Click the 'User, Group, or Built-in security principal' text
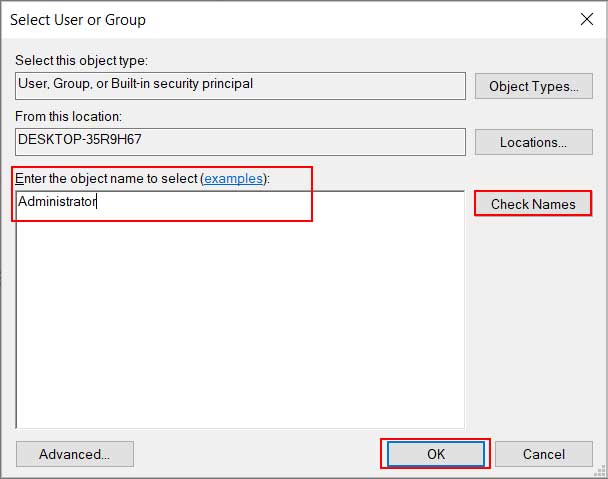Viewport: 608px width, 479px height. pos(135,85)
